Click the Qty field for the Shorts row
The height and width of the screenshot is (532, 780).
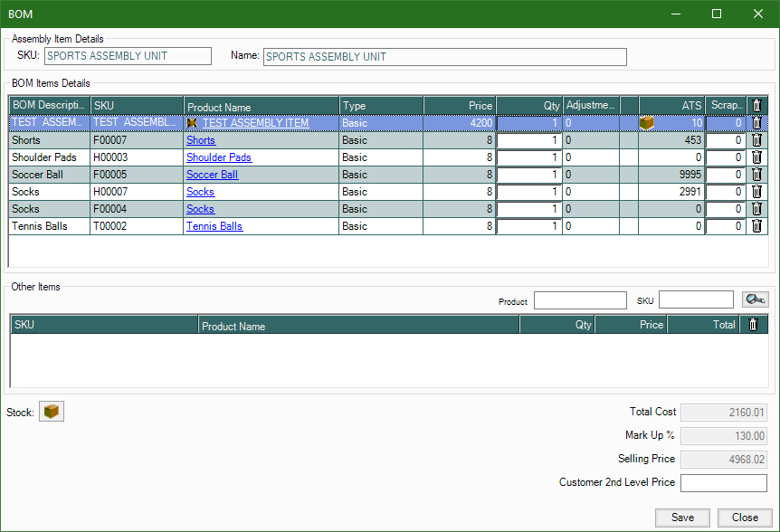(x=529, y=140)
